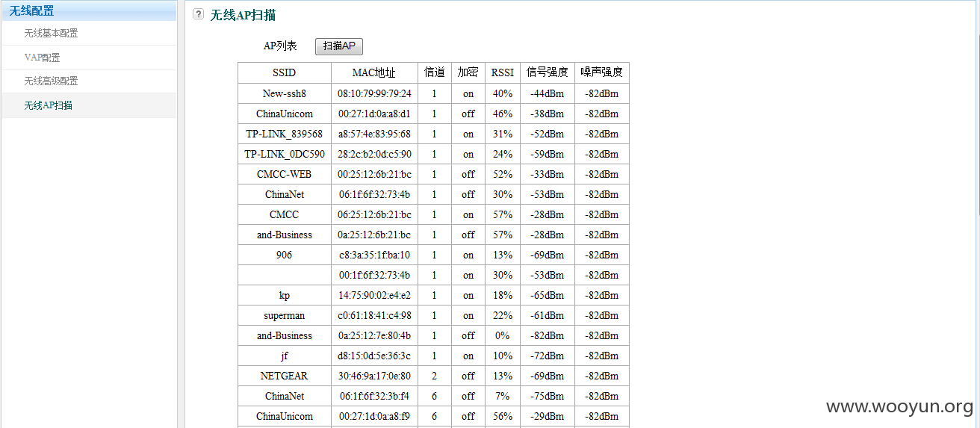Click MAC address 06:25:12:6b:21:bc
The image size is (980, 428).
point(374,214)
